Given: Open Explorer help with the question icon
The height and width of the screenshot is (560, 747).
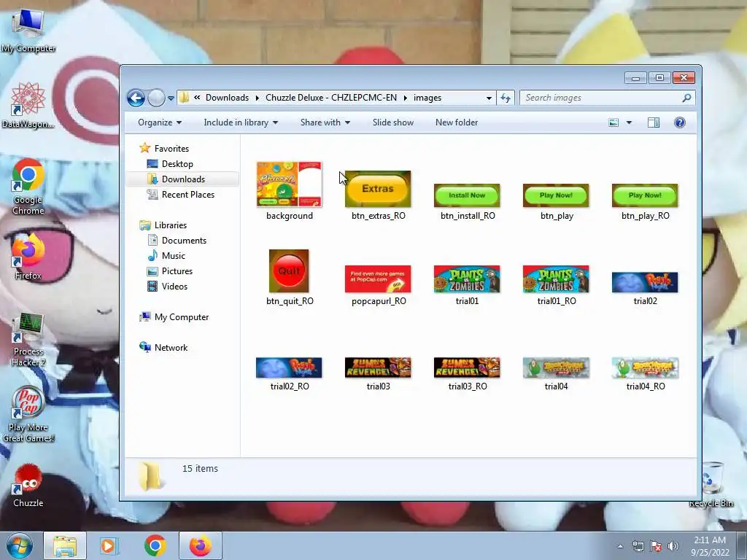Looking at the screenshot, I should [680, 122].
